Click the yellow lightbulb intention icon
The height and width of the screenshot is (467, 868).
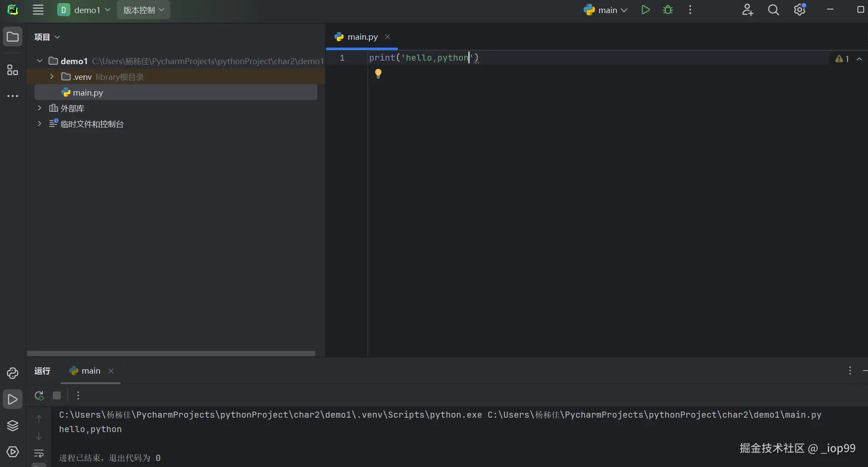pyautogui.click(x=378, y=73)
